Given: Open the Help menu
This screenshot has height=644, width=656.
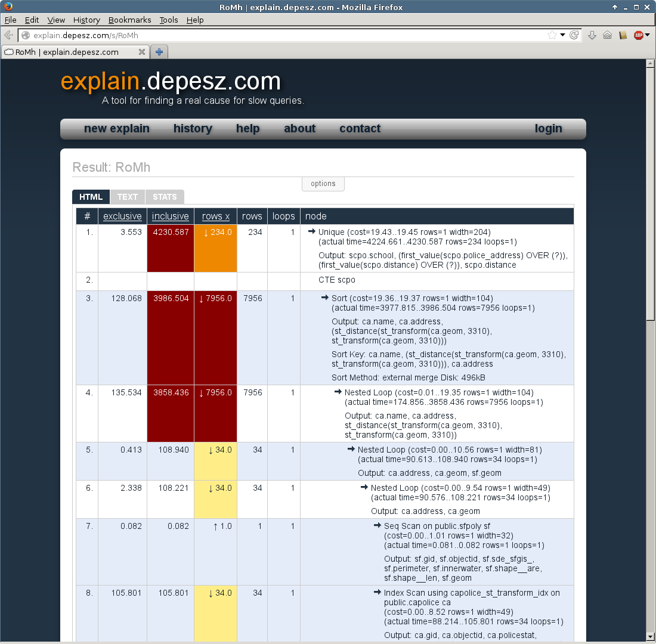Looking at the screenshot, I should pos(195,20).
